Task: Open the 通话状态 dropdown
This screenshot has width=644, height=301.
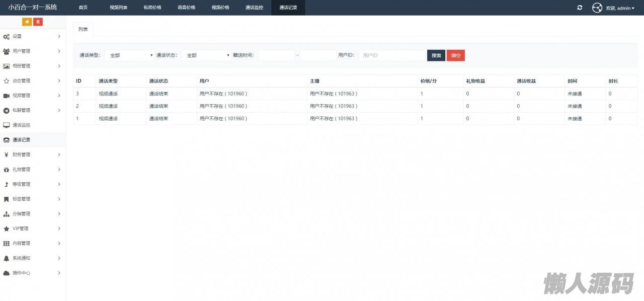Action: (206, 55)
